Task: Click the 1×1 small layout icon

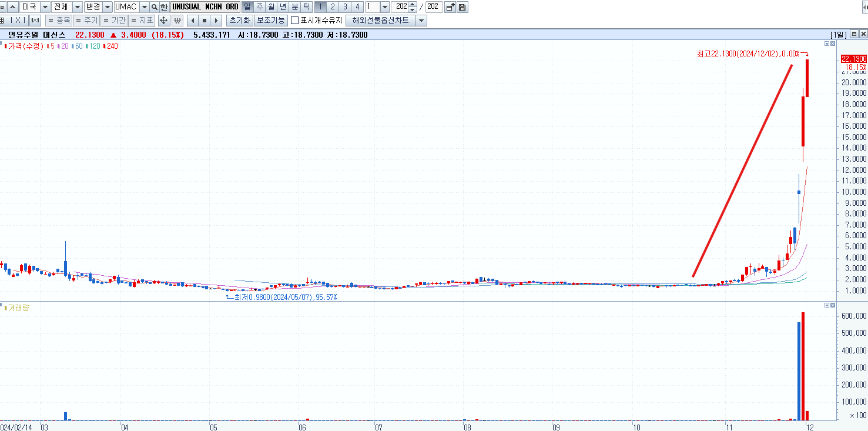Action: pyautogui.click(x=35, y=21)
